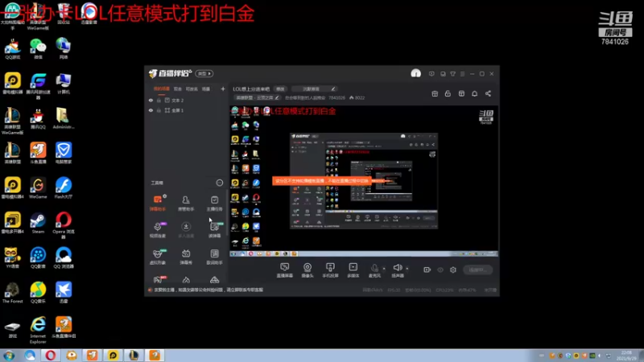
Task: Mute the 扬声器 speaker
Action: (x=397, y=270)
